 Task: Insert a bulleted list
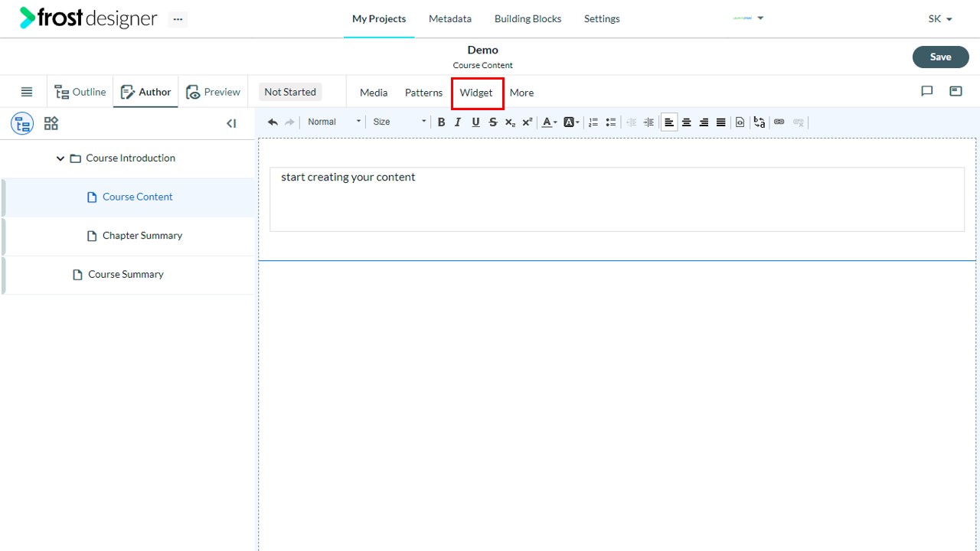pyautogui.click(x=611, y=122)
